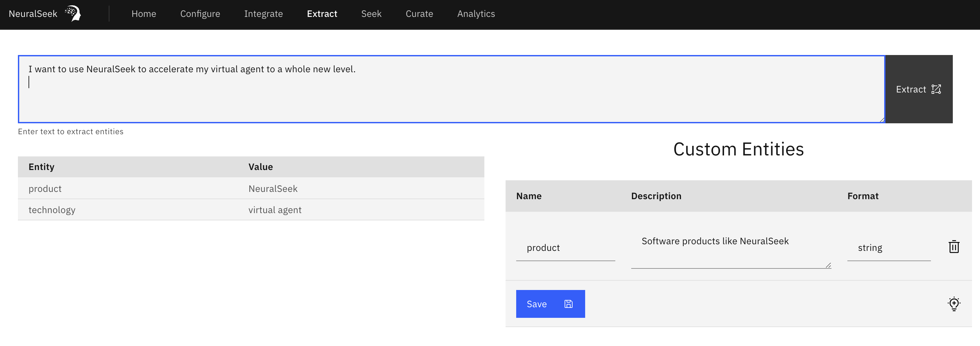Image resolution: width=980 pixels, height=346 pixels.
Task: Open the Seek tab
Action: click(371, 14)
